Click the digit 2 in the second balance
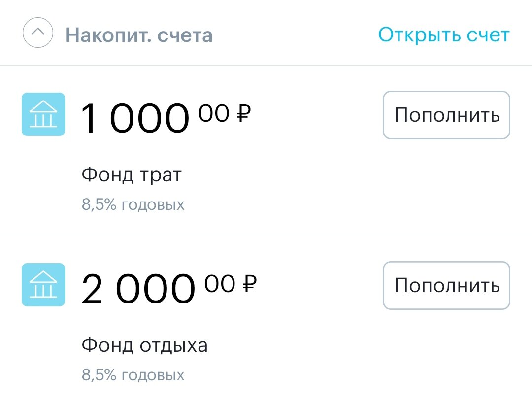532x404 pixels. click(92, 288)
